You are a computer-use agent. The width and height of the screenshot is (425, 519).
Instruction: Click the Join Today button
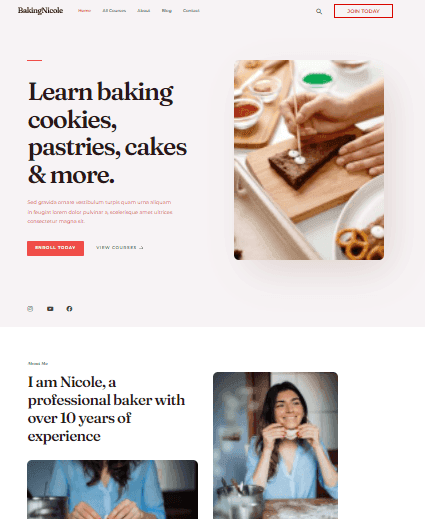[x=363, y=11]
